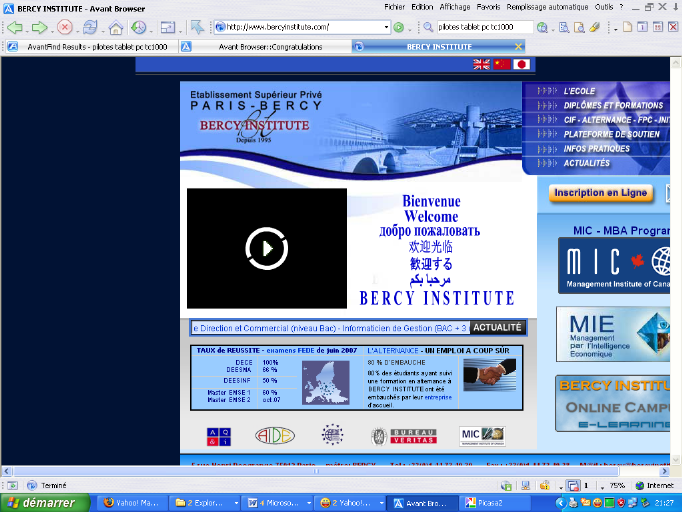Select the Chinese flag language icon
682x512 pixels.
pos(501,64)
